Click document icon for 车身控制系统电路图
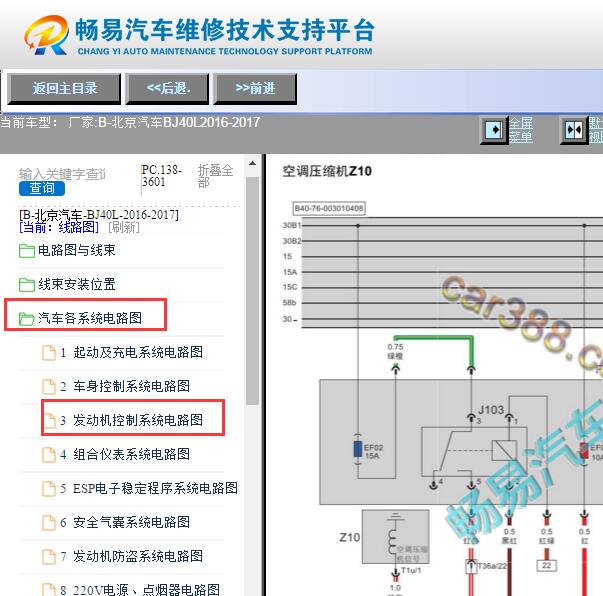 pos(49,387)
